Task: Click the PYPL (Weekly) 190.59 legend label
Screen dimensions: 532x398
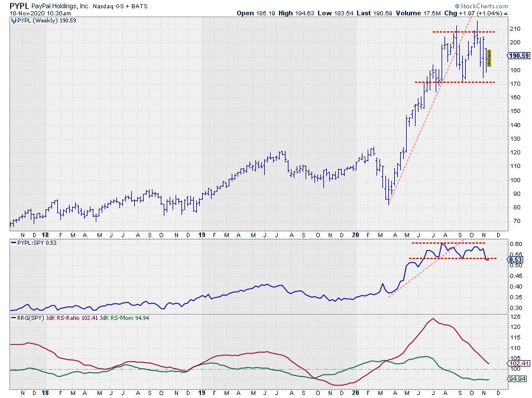Action: coord(41,20)
